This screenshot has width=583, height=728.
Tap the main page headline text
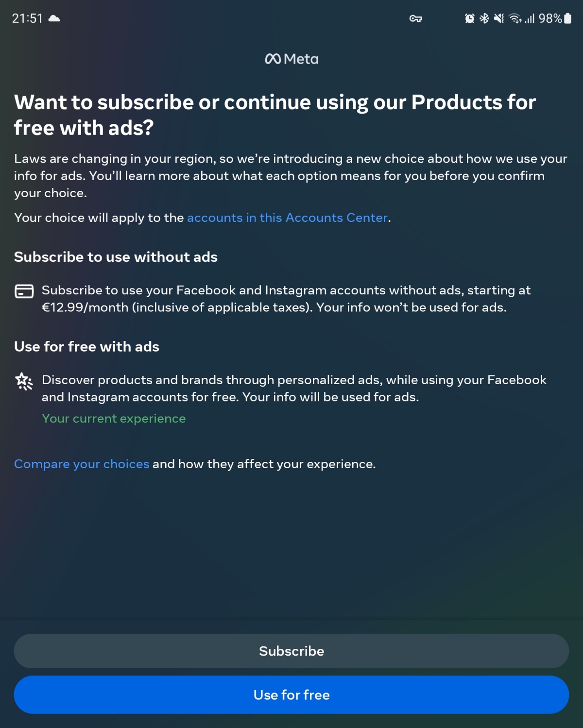(275, 115)
